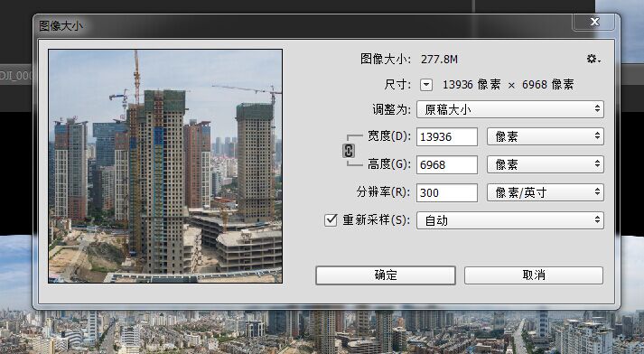Screen dimensions: 644x354
Task: Close the 图像大小 dialog
Action: (x=594, y=22)
